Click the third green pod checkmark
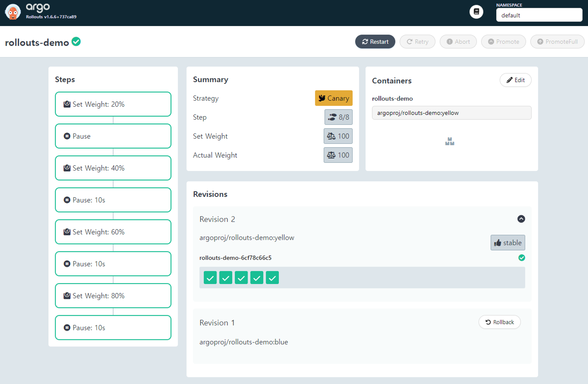588x384 pixels. (241, 278)
